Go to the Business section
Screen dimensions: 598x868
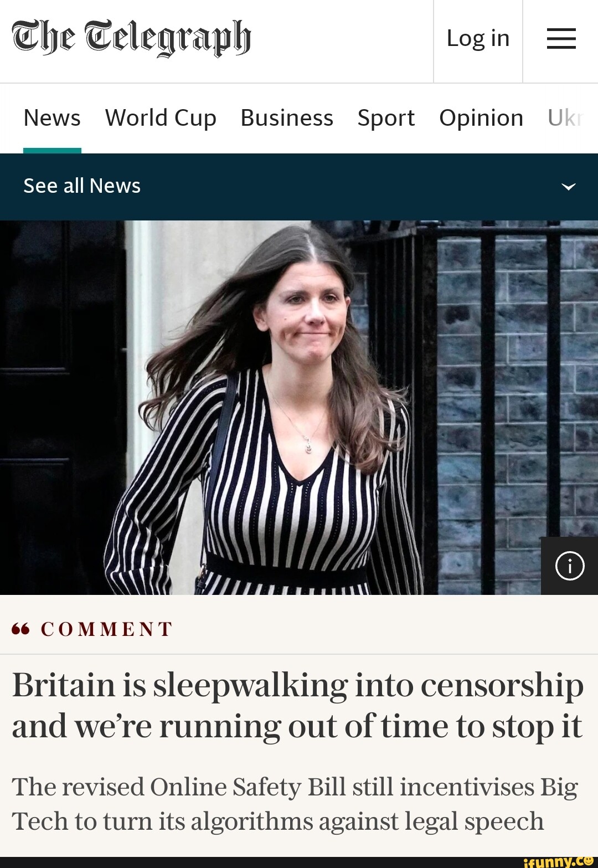(x=287, y=118)
